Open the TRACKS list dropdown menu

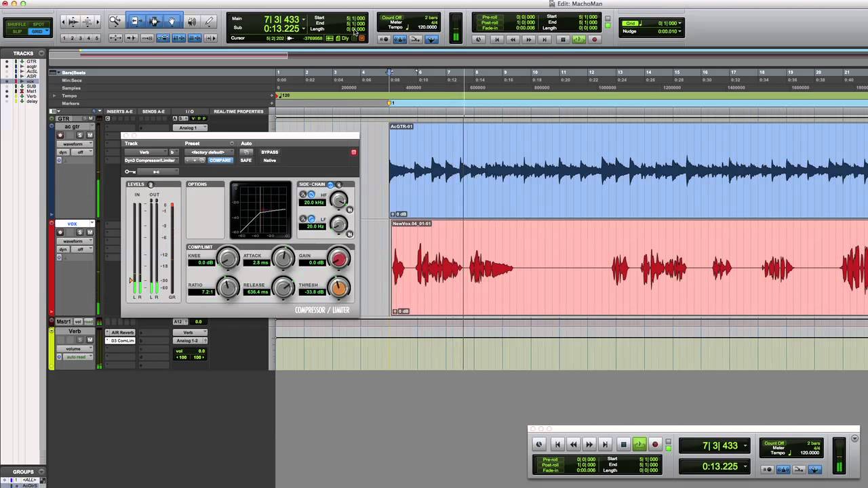pyautogui.click(x=41, y=53)
